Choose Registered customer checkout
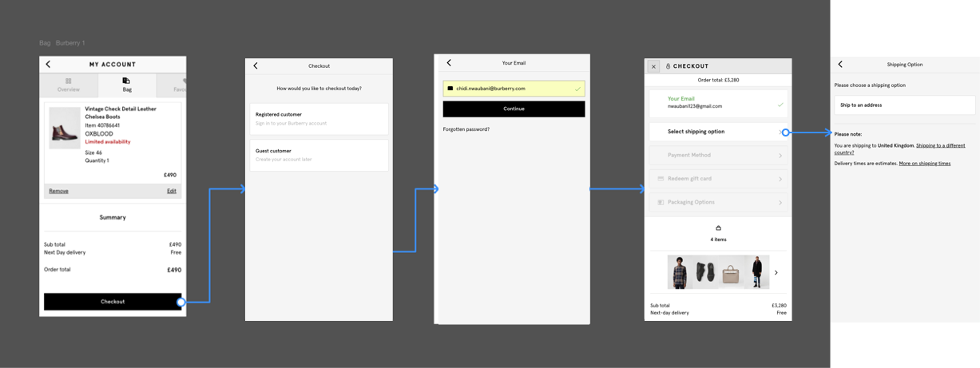This screenshot has width=980, height=368. 319,118
